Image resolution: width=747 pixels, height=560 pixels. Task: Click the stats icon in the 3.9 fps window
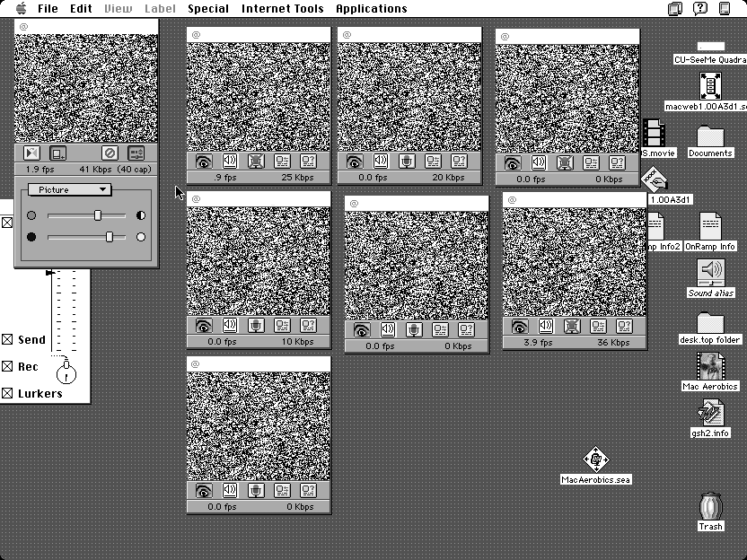pos(599,327)
